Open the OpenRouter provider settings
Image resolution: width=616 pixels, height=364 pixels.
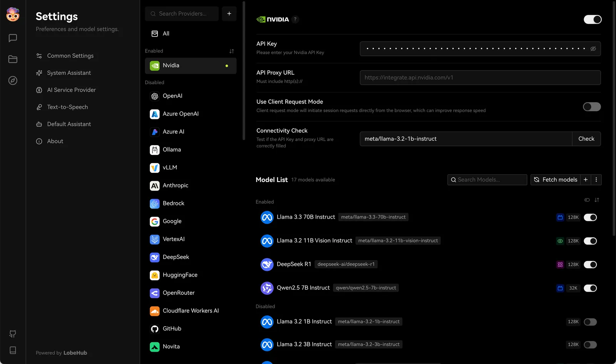[x=179, y=293]
